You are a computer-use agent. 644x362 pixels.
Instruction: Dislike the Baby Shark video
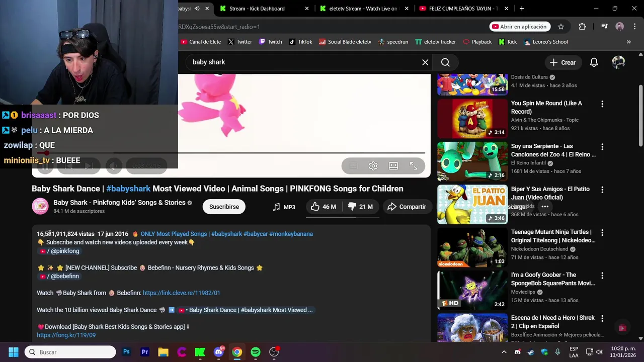point(361,207)
